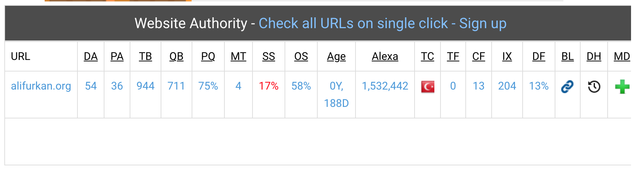Click the Sign up link in the header
Image resolution: width=644 pixels, height=169 pixels.
coord(483,23)
